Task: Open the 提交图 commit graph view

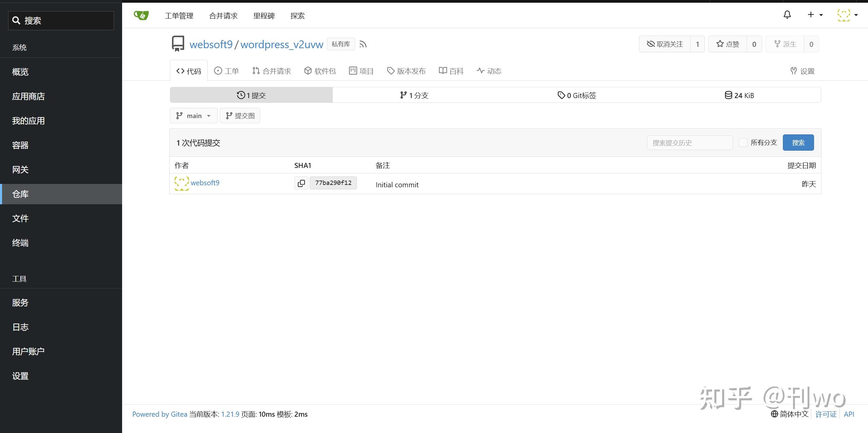Action: click(x=240, y=115)
